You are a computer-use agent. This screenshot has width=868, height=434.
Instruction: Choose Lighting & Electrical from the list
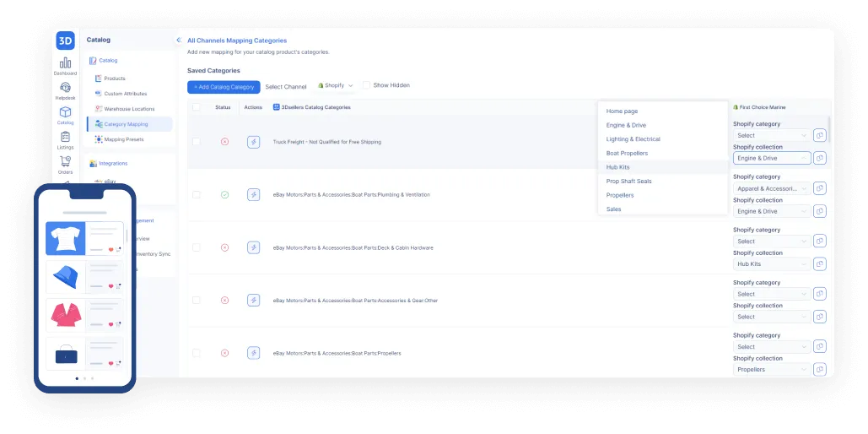click(663, 139)
